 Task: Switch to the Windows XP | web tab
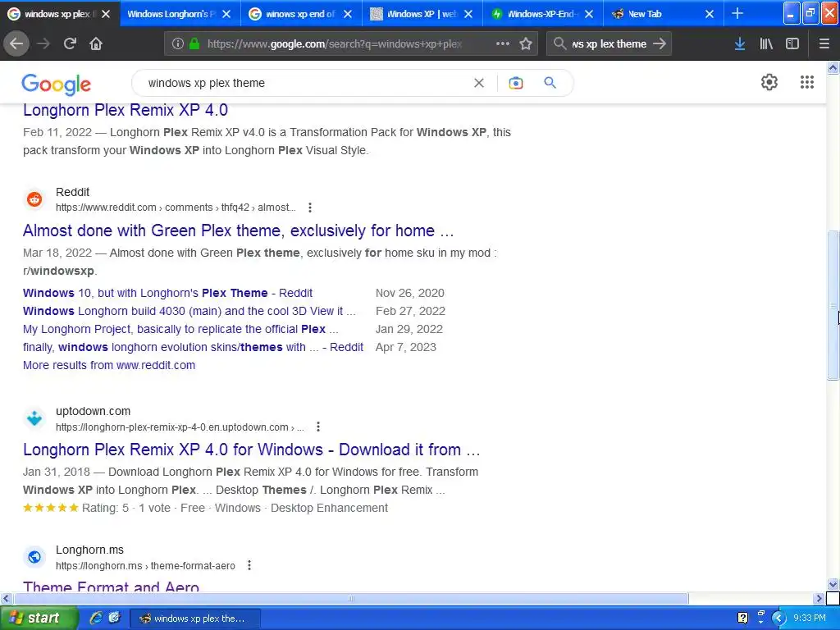(421, 14)
